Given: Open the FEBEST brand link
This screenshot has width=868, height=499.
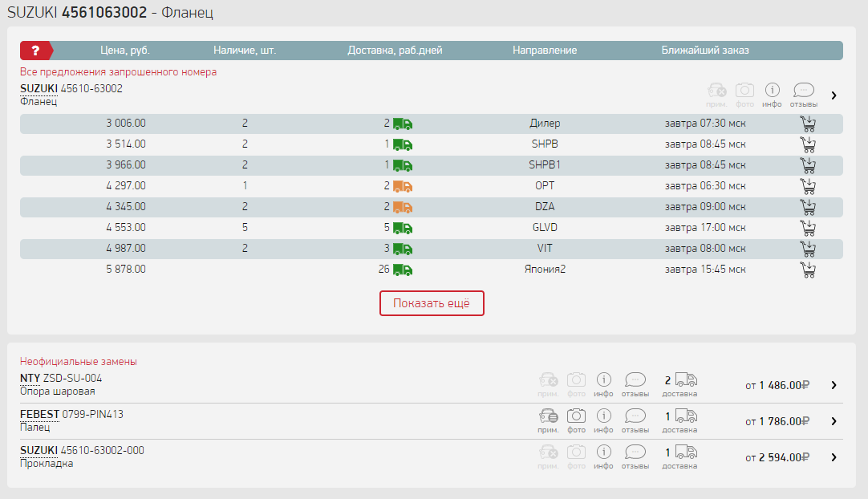Looking at the screenshot, I should pos(40,414).
